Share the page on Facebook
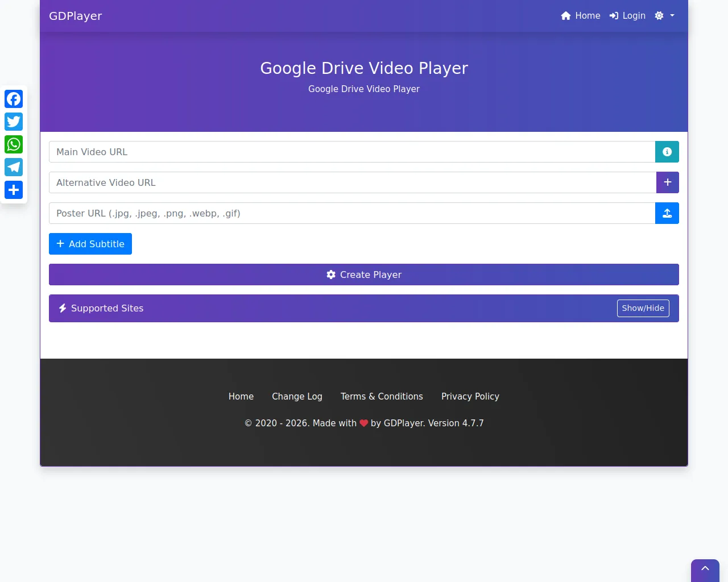The height and width of the screenshot is (582, 728). tap(14, 99)
